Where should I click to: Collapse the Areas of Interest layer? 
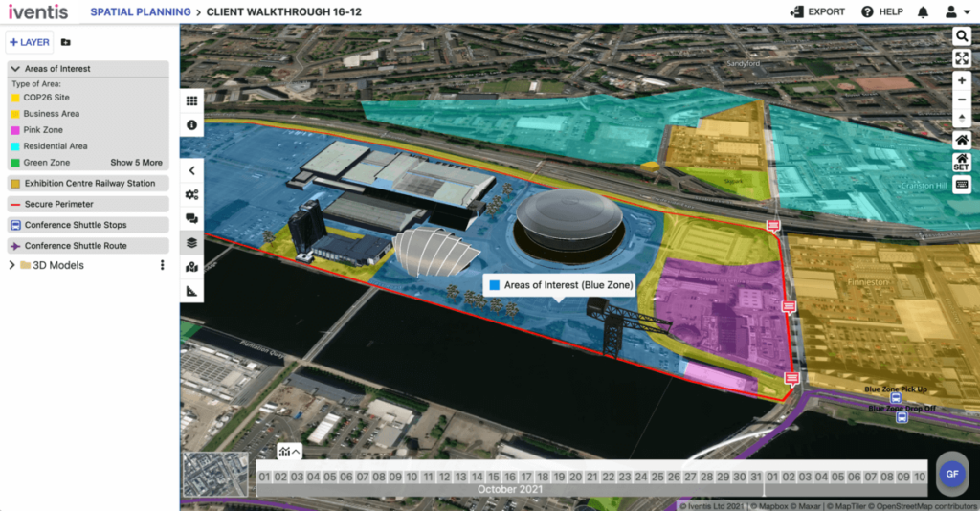(x=16, y=69)
